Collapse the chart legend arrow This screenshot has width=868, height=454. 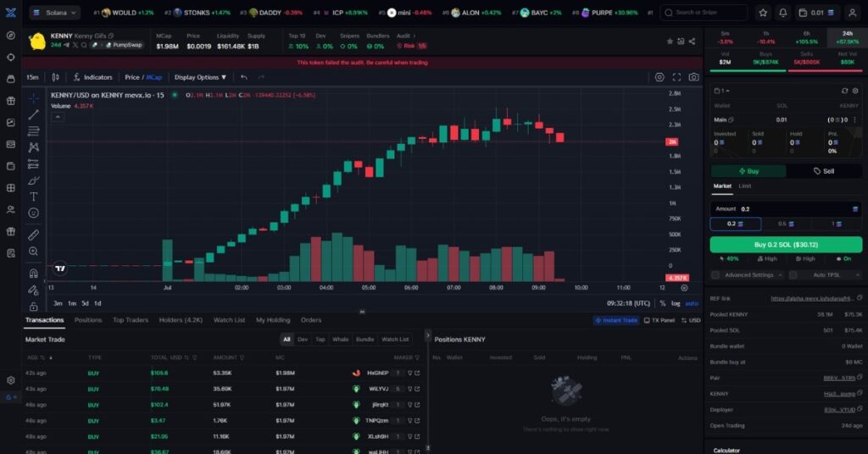pyautogui.click(x=58, y=117)
